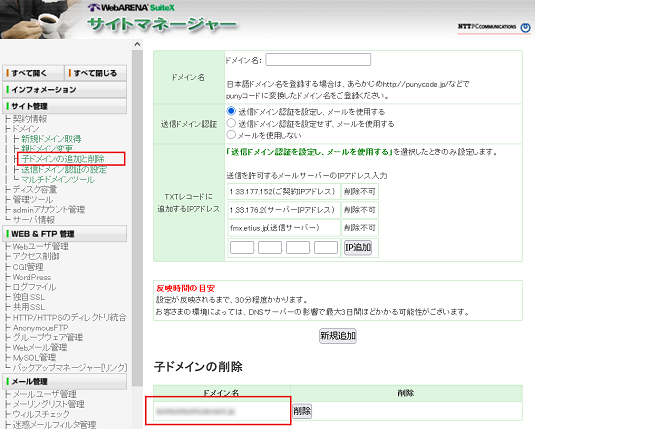The height and width of the screenshot is (429, 650).
Task: Click the third IP octet field
Action: [298, 247]
